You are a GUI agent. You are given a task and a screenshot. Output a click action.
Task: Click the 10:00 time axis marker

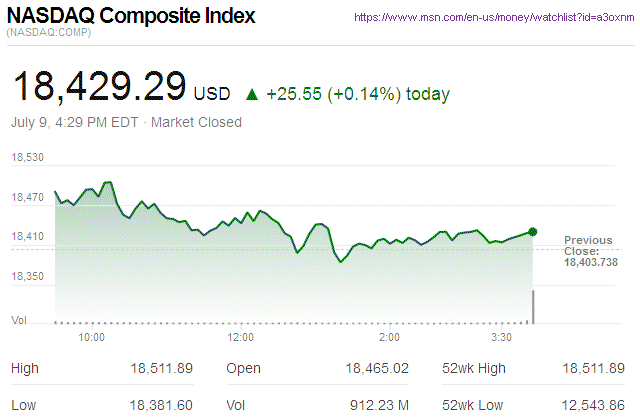click(92, 338)
